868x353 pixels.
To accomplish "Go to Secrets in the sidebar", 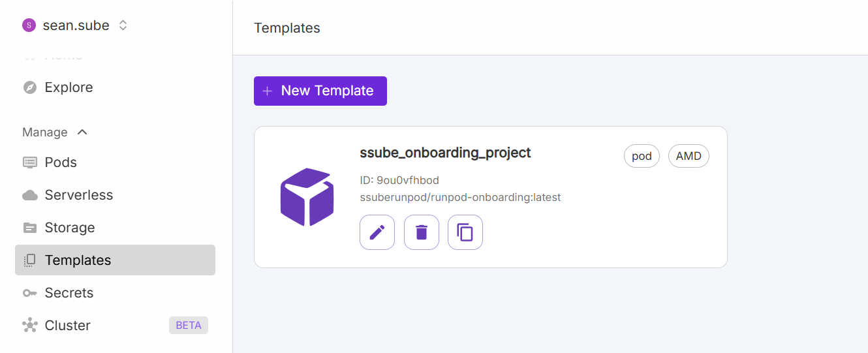I will tap(69, 293).
